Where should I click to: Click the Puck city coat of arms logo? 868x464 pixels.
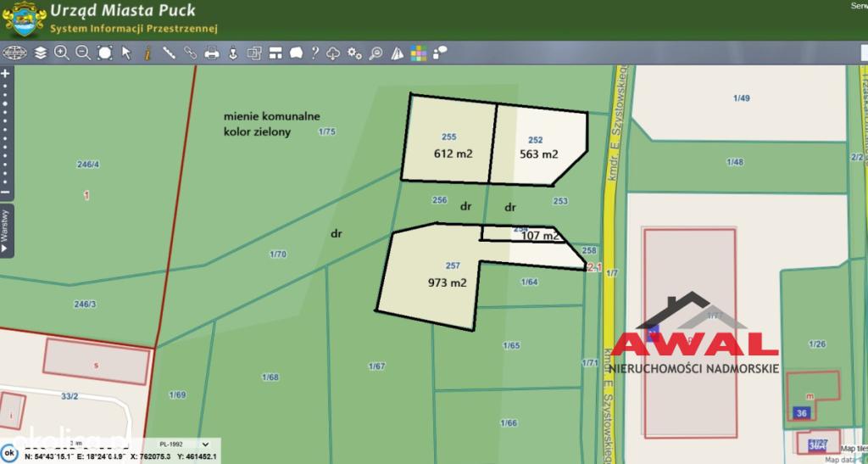[x=23, y=19]
